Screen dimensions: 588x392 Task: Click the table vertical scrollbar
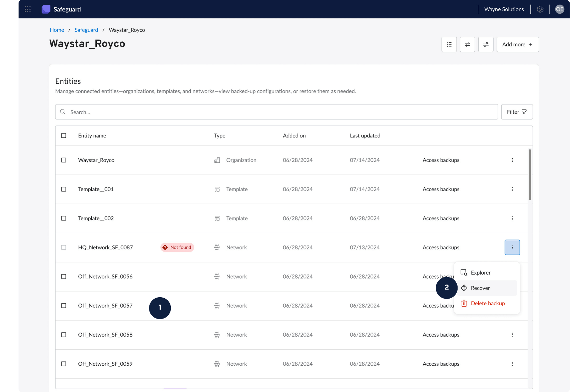[530, 175]
